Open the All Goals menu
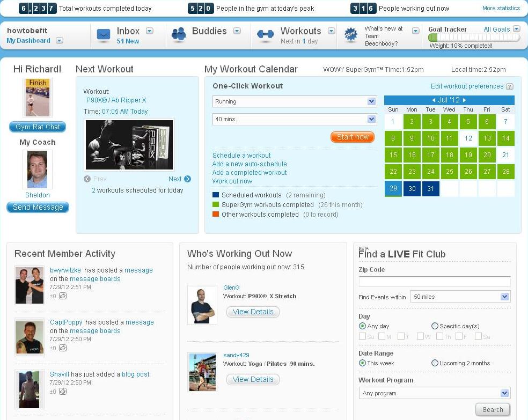Viewport: 528px width, 420px height. [516, 29]
